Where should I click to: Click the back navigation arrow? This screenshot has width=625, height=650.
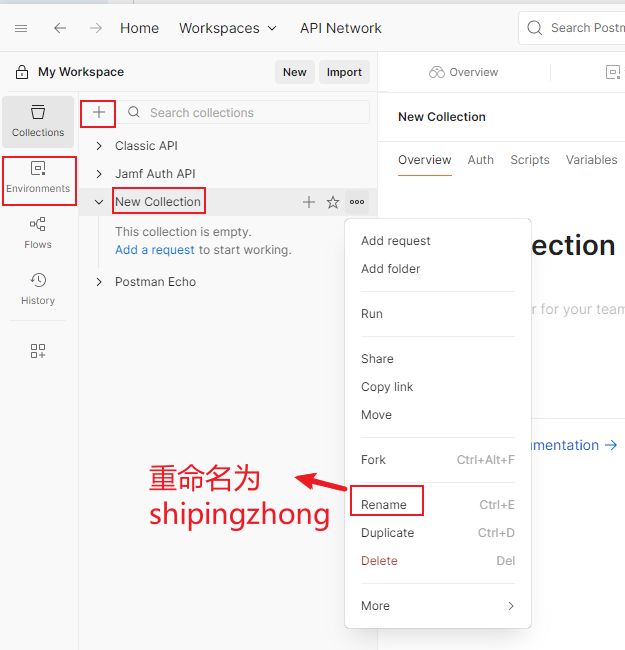60,28
